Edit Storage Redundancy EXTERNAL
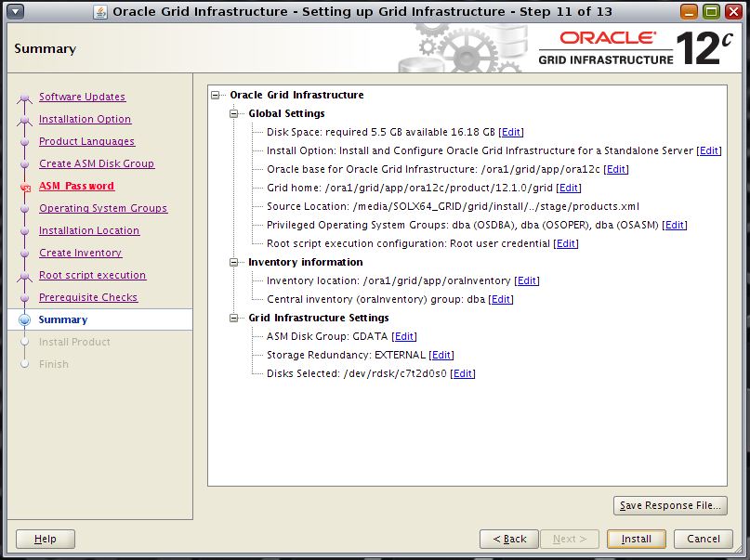This screenshot has width=750, height=560. click(441, 356)
